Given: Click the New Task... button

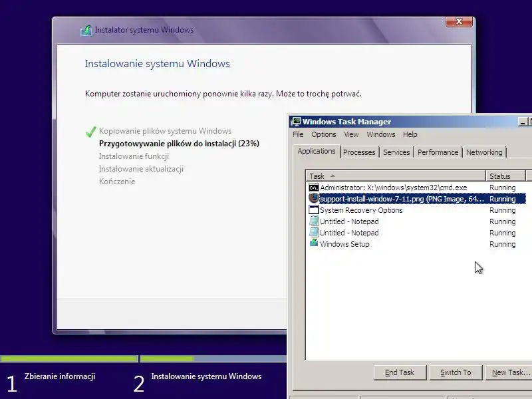Looking at the screenshot, I should coord(509,372).
